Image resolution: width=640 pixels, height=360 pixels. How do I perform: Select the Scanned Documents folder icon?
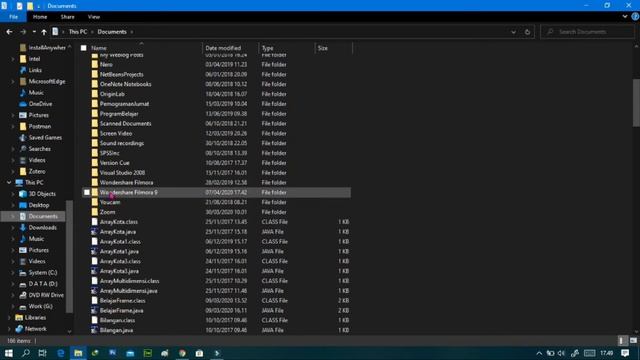tap(95, 123)
